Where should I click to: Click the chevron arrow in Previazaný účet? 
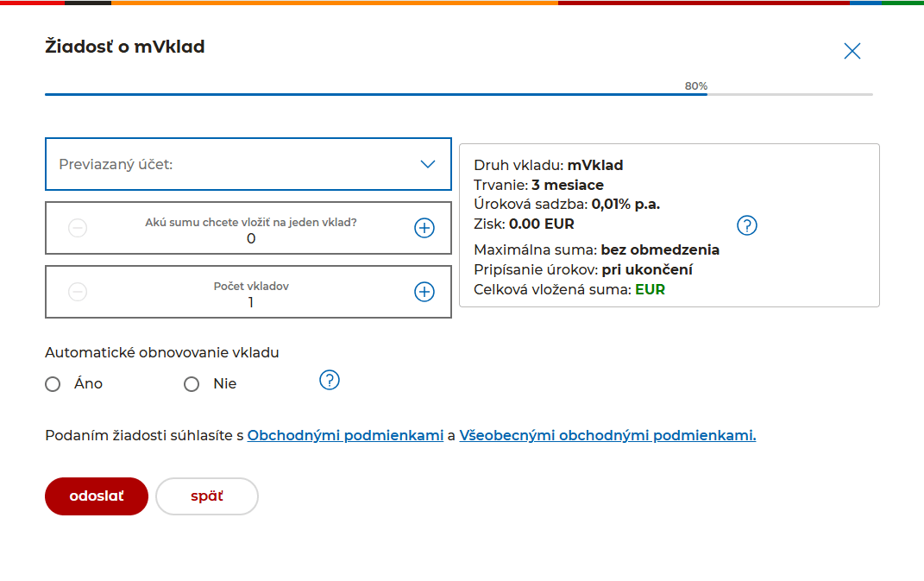(x=427, y=164)
